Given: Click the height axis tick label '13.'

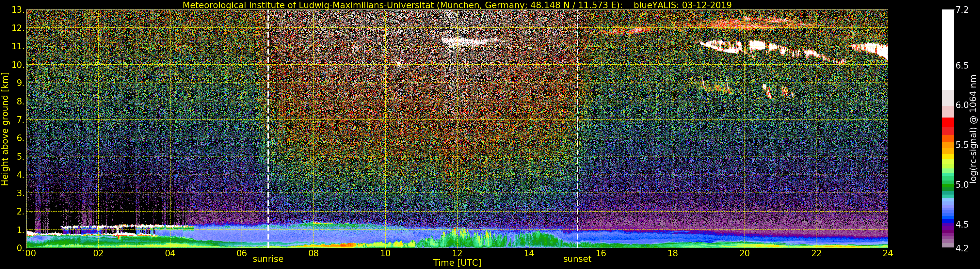Looking at the screenshot, I should (18, 10).
